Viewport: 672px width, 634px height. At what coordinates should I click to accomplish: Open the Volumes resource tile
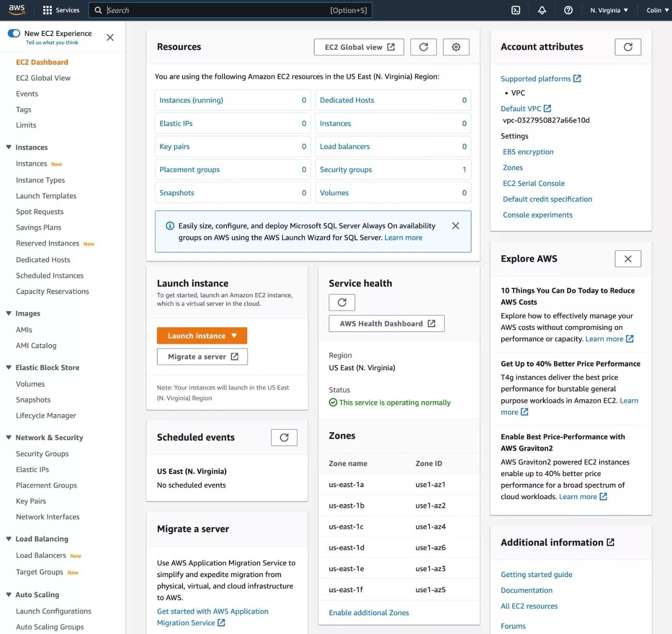click(x=393, y=192)
